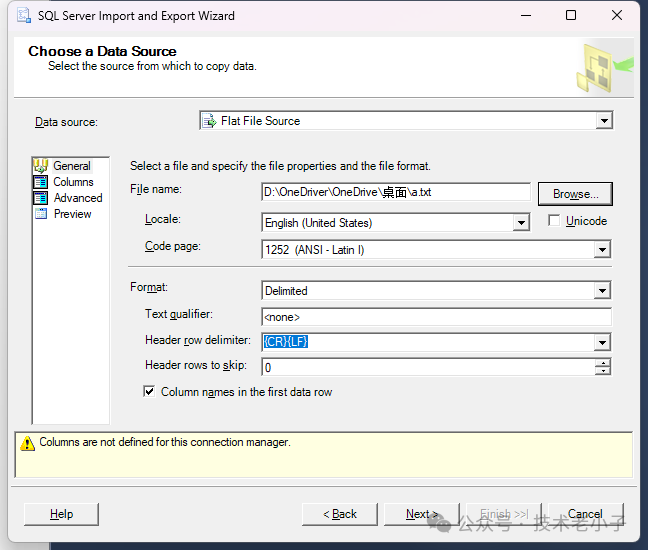
Task: Click the yellow warning icon in status message
Action: pyautogui.click(x=26, y=443)
